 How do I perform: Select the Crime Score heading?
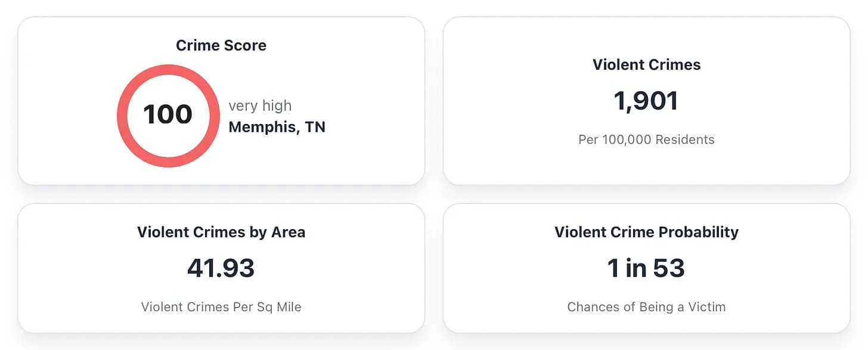(x=221, y=45)
